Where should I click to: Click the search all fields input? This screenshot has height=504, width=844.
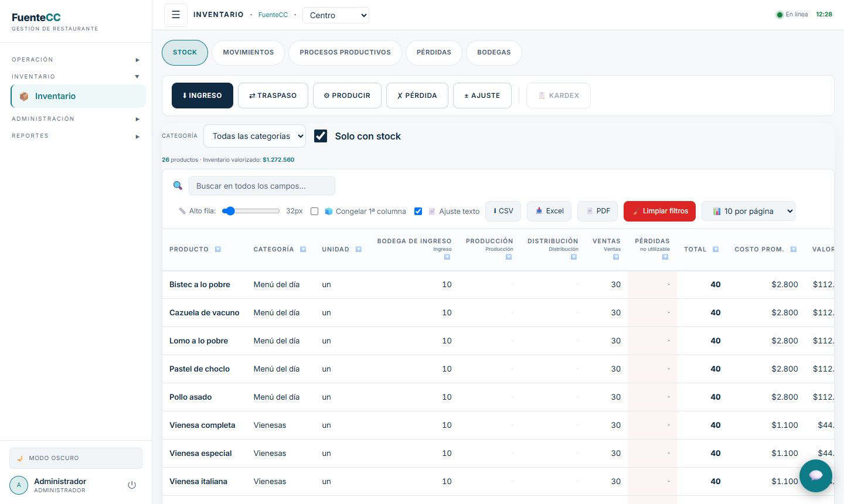(262, 186)
